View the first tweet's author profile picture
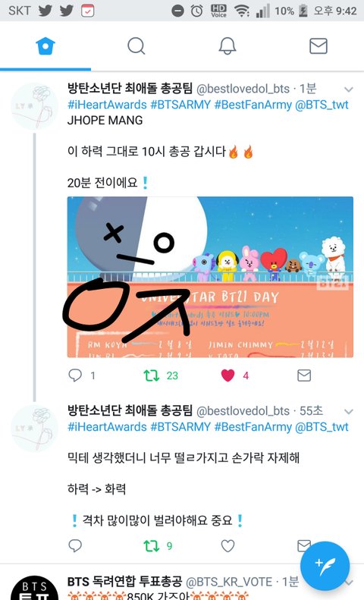Image resolution: width=364 pixels, height=600 pixels. [x=35, y=106]
